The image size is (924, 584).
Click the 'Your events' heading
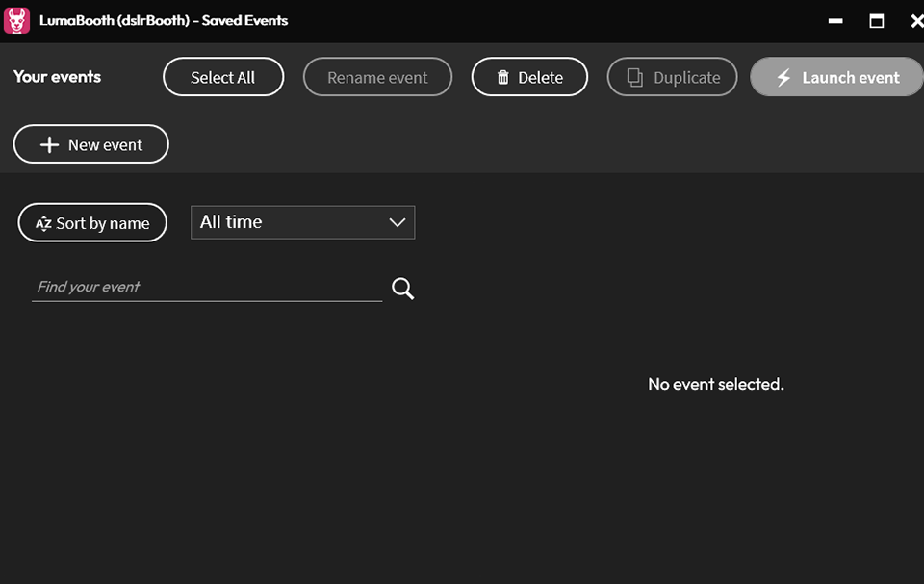pos(57,77)
